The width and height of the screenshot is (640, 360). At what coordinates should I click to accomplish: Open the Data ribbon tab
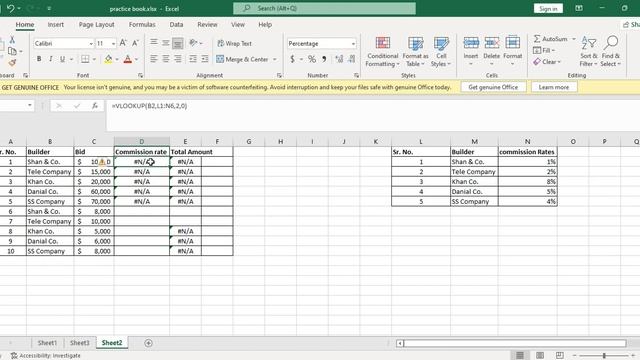point(176,24)
